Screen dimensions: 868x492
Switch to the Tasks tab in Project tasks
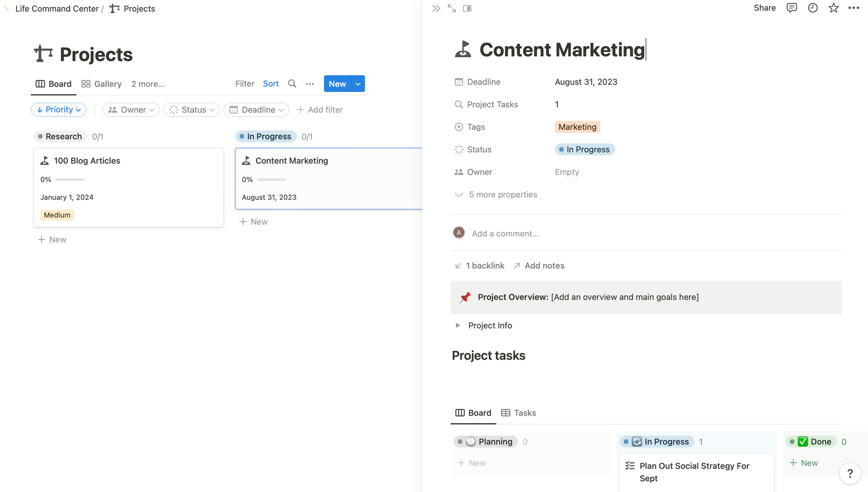click(x=518, y=413)
